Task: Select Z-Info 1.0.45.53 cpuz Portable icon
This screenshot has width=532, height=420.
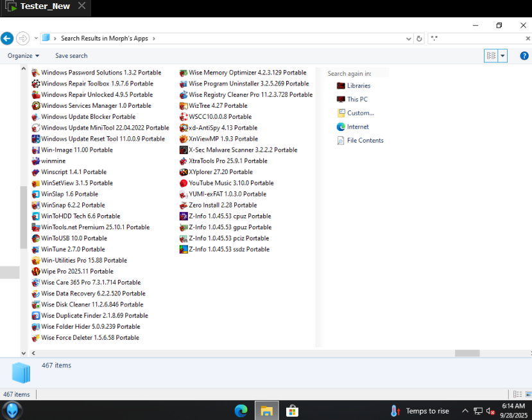Action: click(x=184, y=216)
